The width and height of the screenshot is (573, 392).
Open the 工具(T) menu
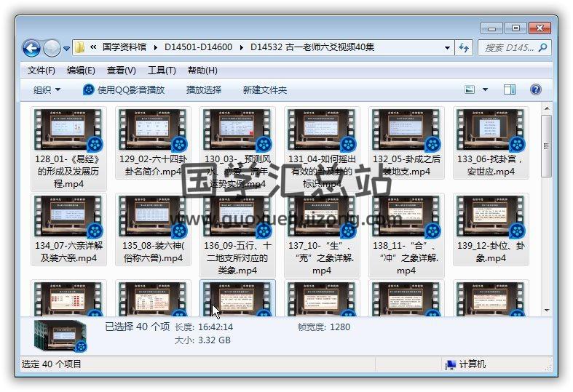(x=162, y=70)
